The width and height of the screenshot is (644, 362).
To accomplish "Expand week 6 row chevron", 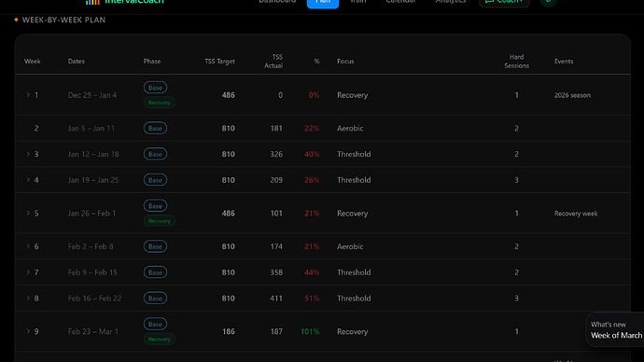I will (x=28, y=246).
